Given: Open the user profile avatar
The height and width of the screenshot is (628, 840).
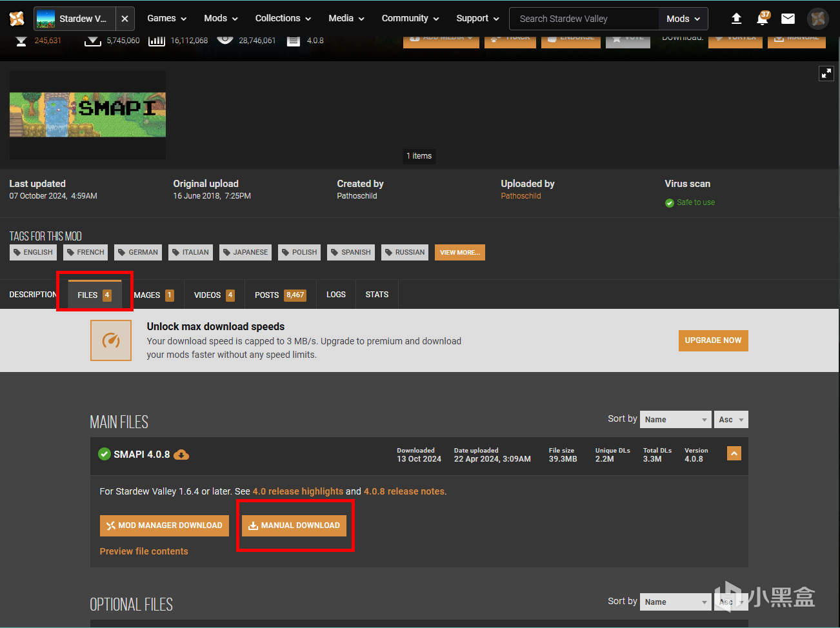Looking at the screenshot, I should (818, 19).
